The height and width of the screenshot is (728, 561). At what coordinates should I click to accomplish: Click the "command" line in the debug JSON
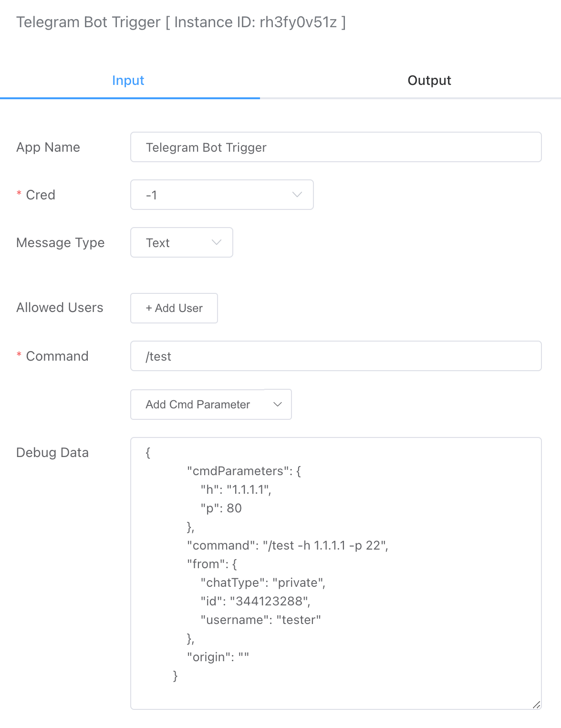click(287, 545)
